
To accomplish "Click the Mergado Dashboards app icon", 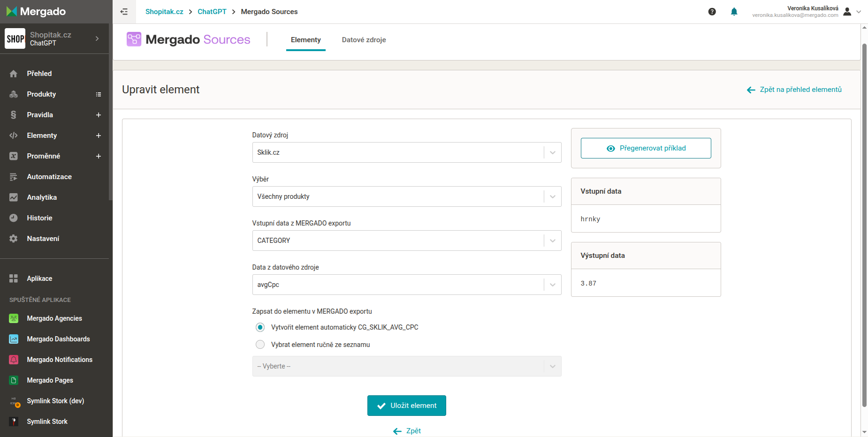I will tap(14, 339).
